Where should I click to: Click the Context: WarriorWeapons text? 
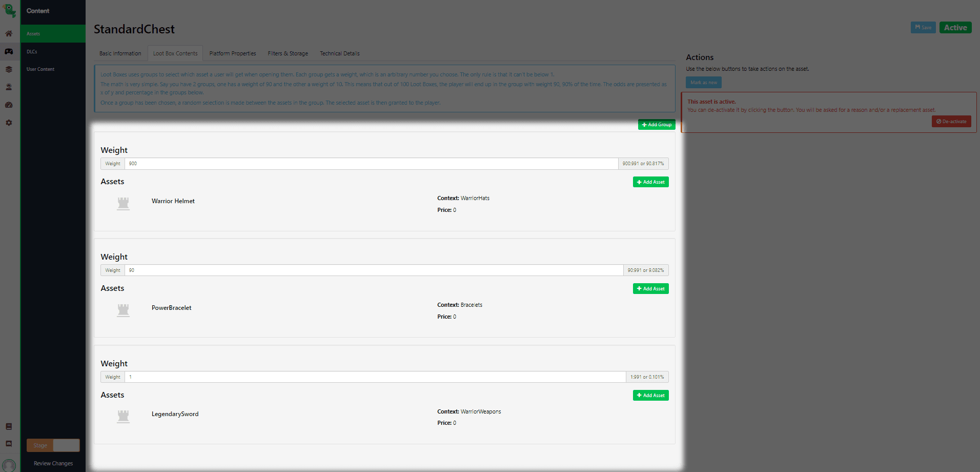click(x=469, y=411)
